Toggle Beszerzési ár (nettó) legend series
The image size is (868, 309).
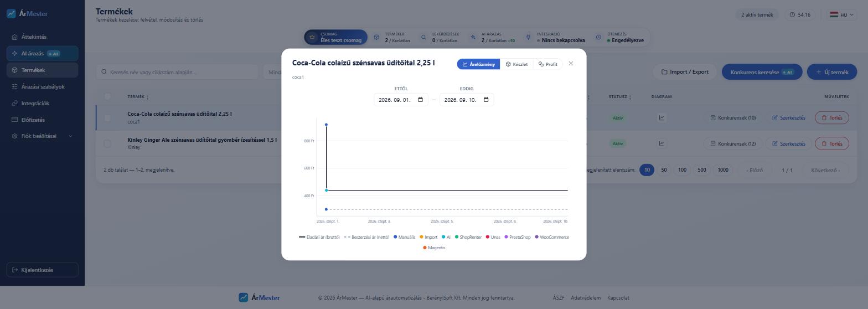pos(366,237)
